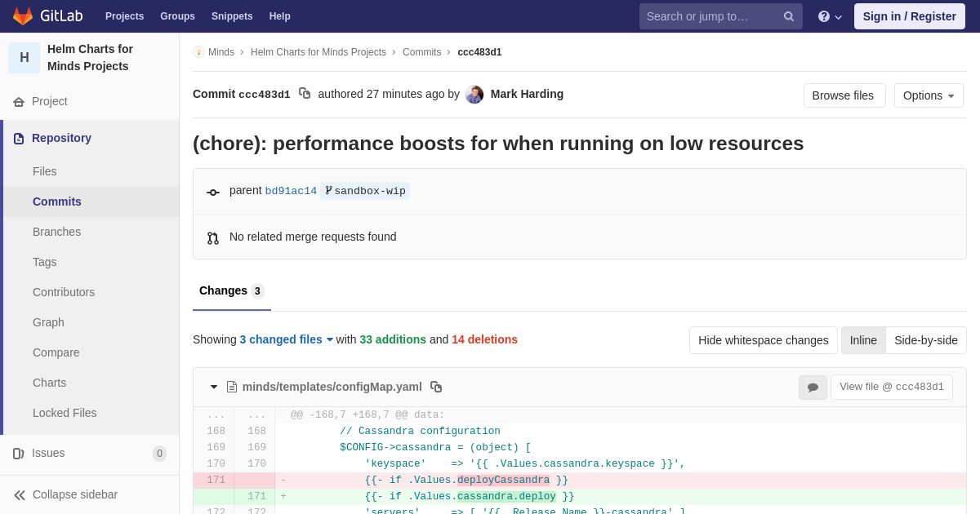This screenshot has width=980, height=514.
Task: Switch to Side-by-side diff view
Action: pos(926,340)
